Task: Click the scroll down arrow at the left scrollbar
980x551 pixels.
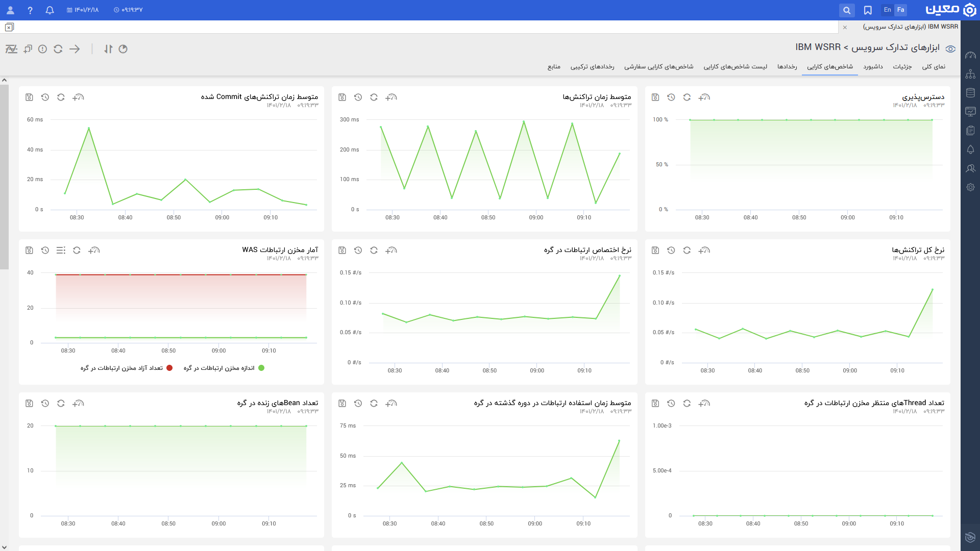Action: click(x=4, y=547)
